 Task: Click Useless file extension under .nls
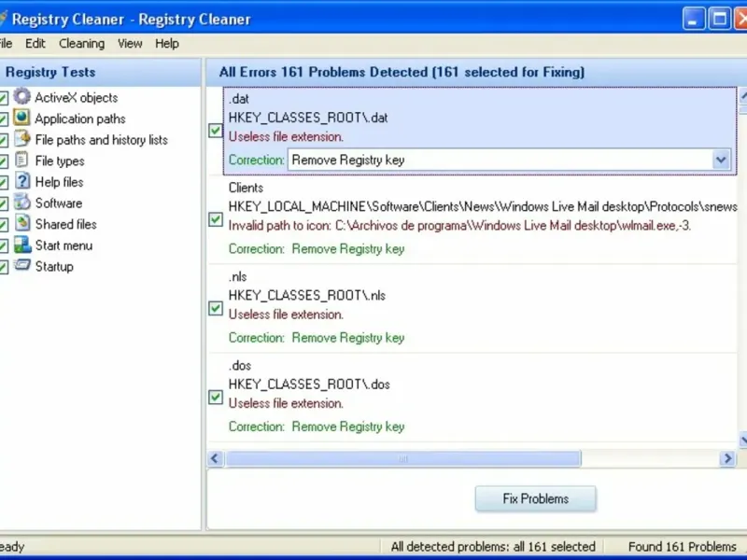286,315
